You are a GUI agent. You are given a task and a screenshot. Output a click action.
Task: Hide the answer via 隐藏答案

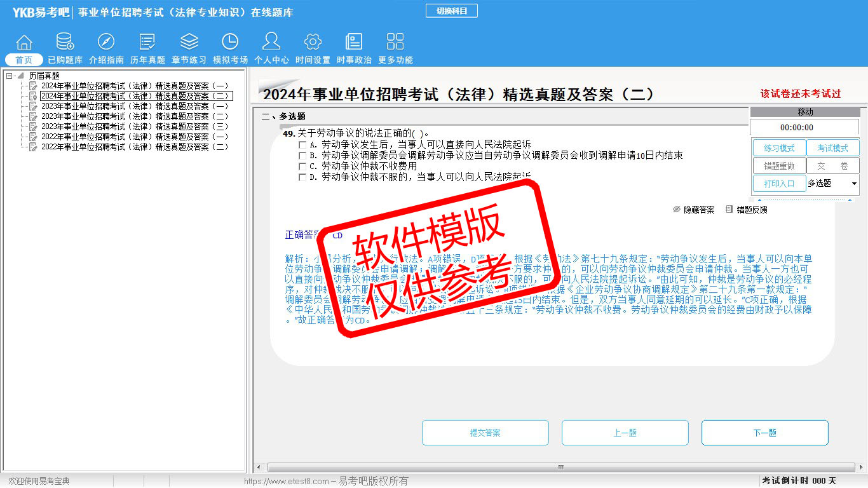(x=693, y=210)
